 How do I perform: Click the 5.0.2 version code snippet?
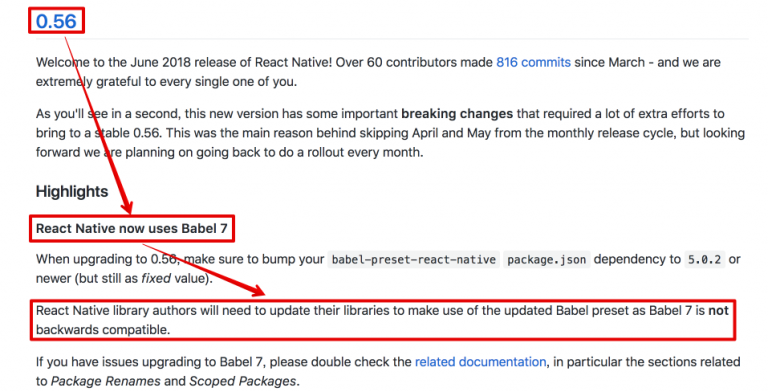point(704,260)
